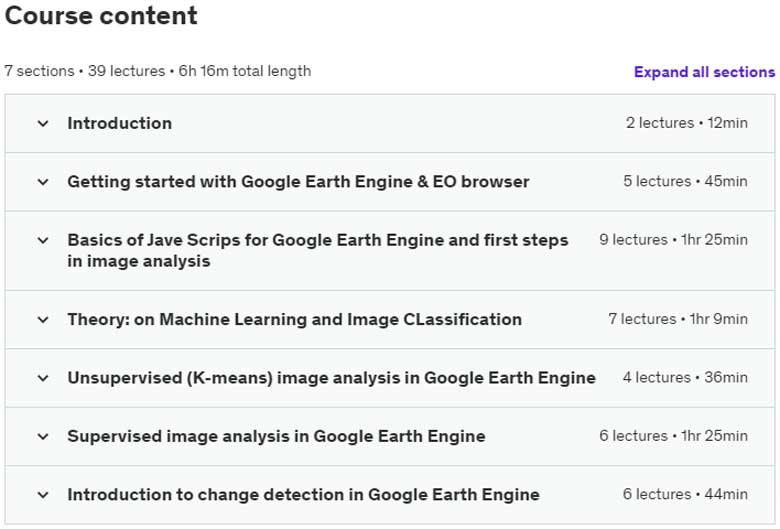The image size is (780, 529).
Task: Select Theory: on Machine Learning and Image CLassification title
Action: tap(294, 319)
